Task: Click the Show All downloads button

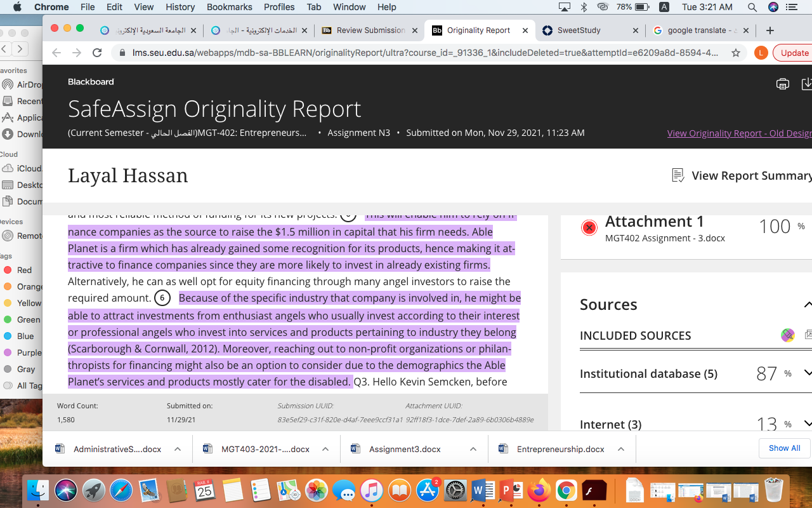Action: 784,448
